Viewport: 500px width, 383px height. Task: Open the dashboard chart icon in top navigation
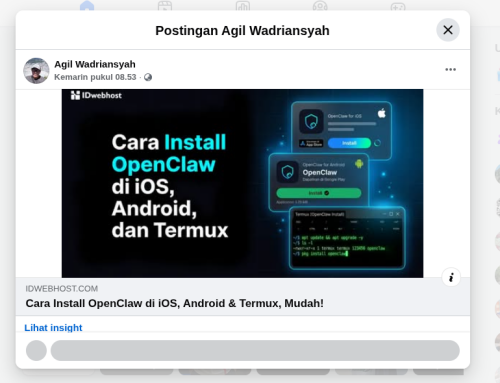[243, 6]
